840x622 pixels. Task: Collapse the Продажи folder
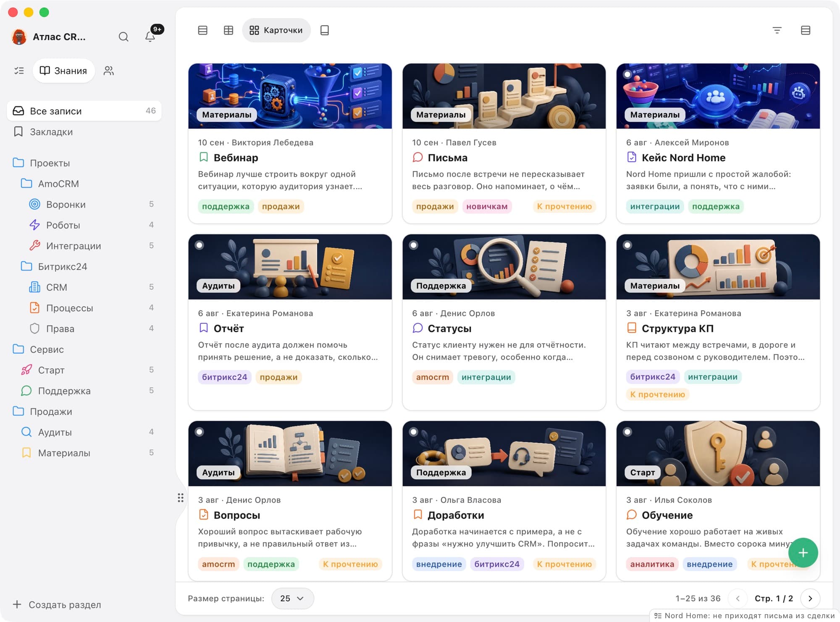pos(18,411)
